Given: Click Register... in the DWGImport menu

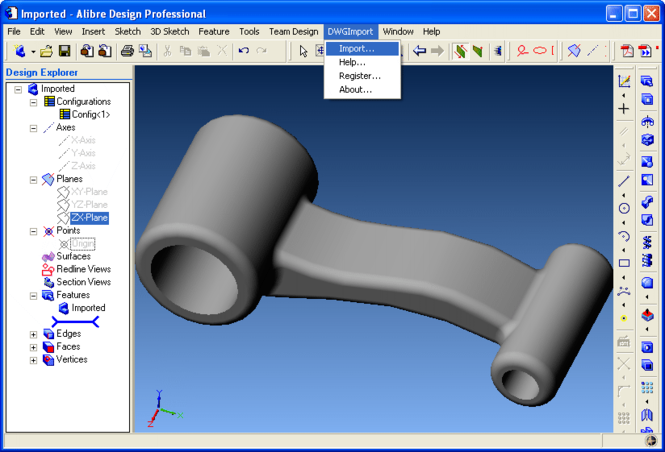Looking at the screenshot, I should click(359, 76).
